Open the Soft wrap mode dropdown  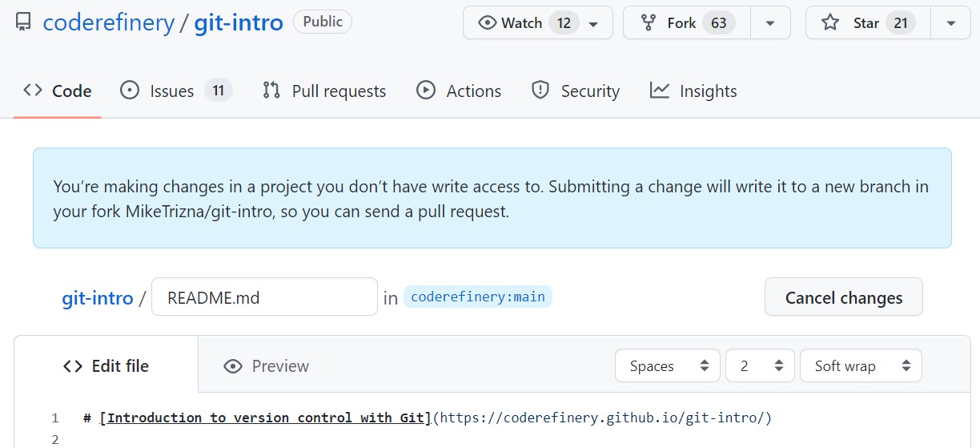861,365
